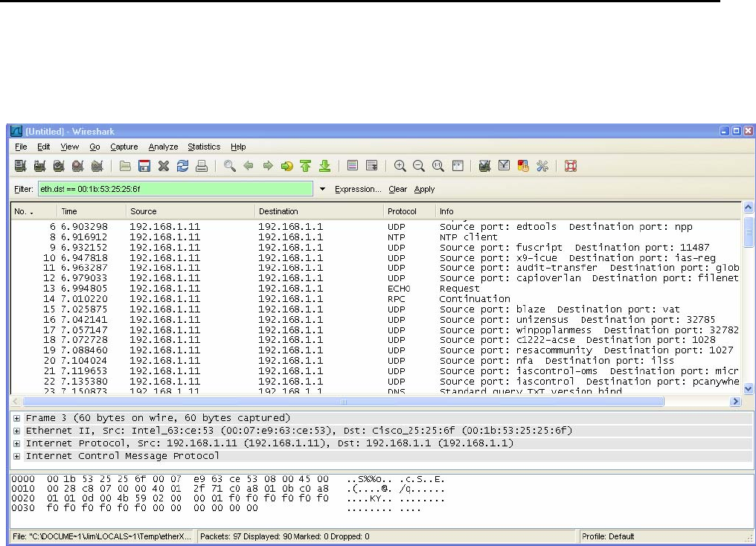Go back in packet history
This screenshot has height=546, width=756.
coord(249,167)
